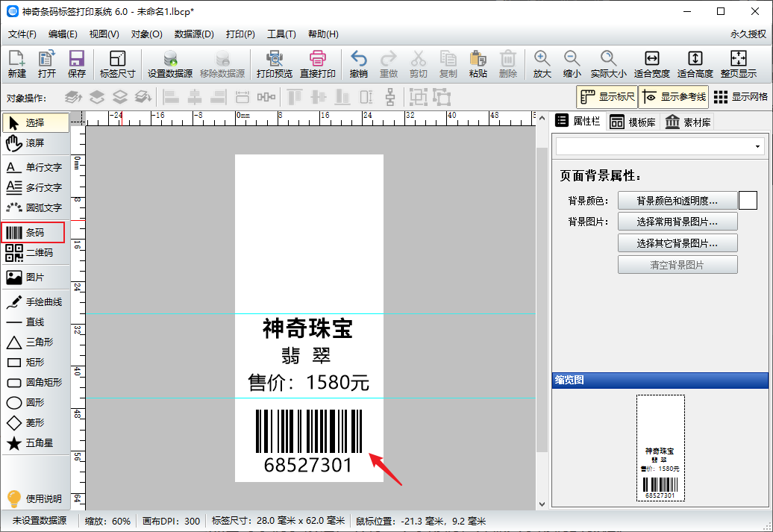Open 标签尺寸 label size settings
Screen dimensions: 773x532
click(117, 64)
